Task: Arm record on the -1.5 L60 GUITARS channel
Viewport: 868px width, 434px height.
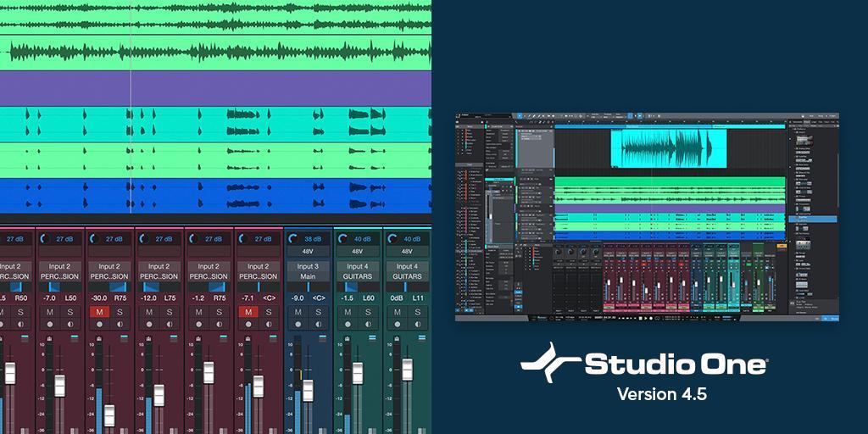Action: coord(348,325)
